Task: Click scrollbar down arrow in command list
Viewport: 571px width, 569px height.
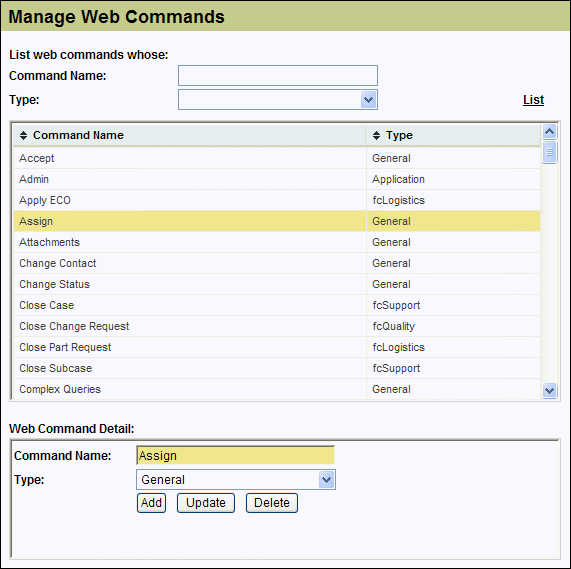Action: click(549, 391)
